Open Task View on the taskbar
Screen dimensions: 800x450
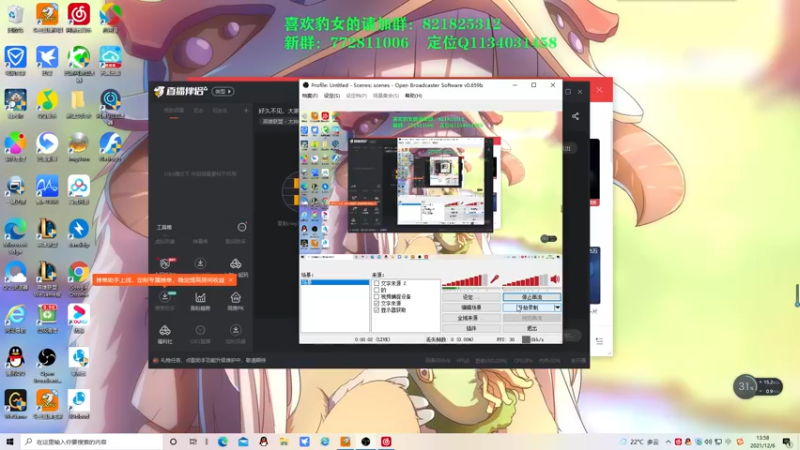point(193,441)
